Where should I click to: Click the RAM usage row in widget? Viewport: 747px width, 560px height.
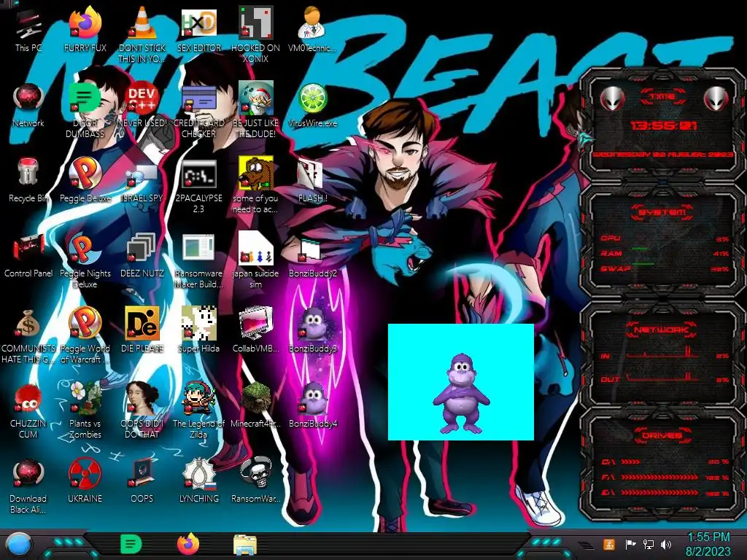664,253
